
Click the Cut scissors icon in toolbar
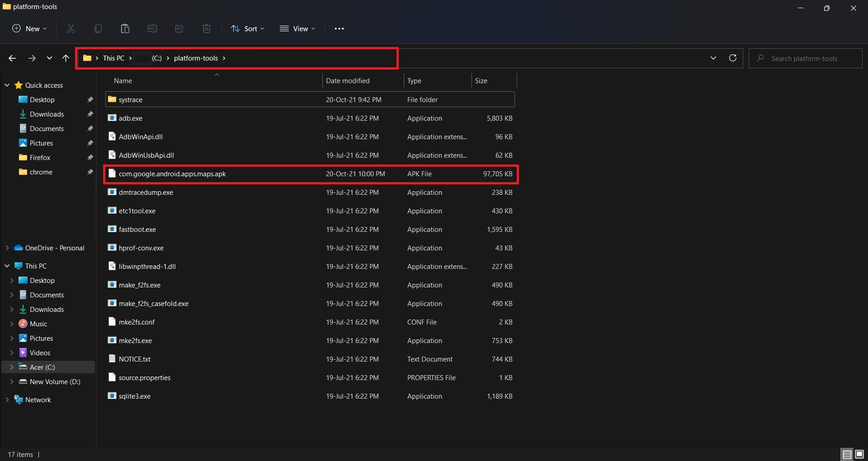(x=71, y=28)
